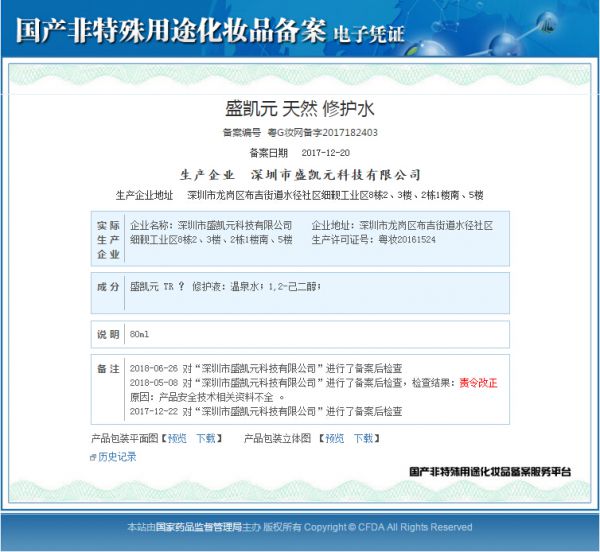The image size is (600, 552).
Task: Click 国家药品监督管理局 in the footer
Action: [x=199, y=527]
